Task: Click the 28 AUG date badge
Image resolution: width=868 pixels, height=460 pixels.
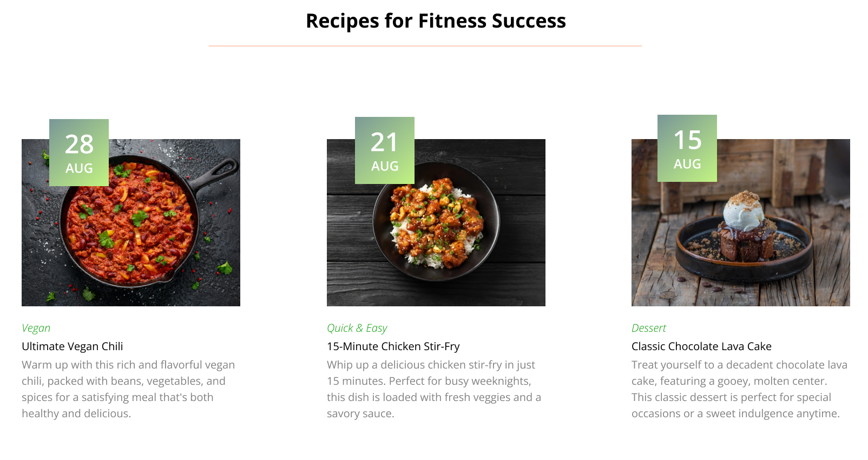Action: pos(79,153)
